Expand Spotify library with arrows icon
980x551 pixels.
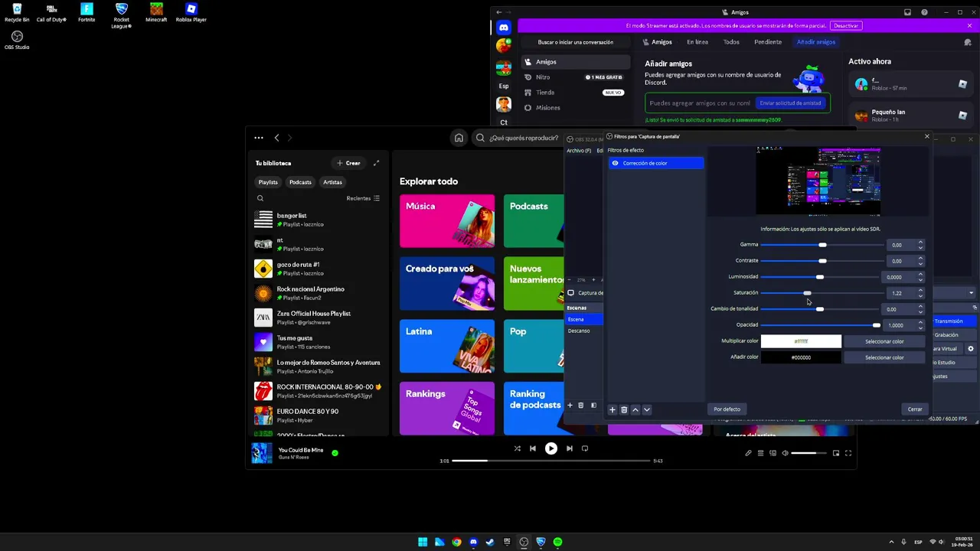tap(376, 163)
